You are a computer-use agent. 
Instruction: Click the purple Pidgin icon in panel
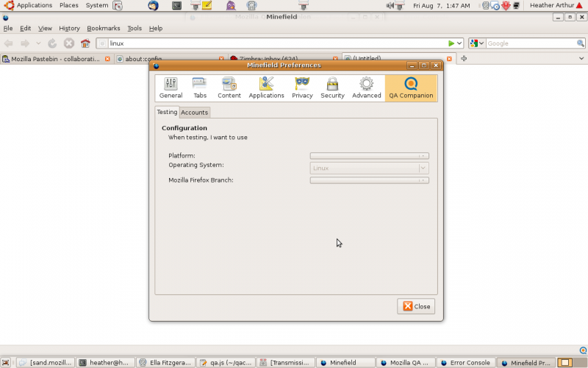pos(231,5)
